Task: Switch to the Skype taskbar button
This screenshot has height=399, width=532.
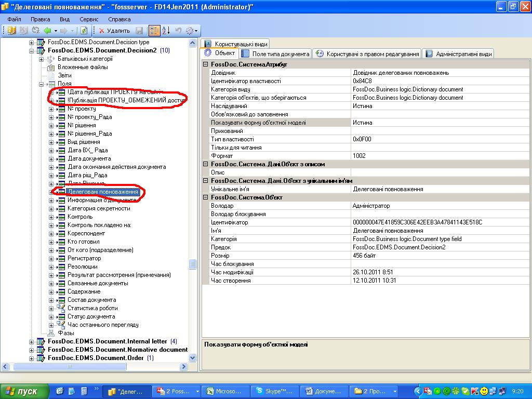Action: point(275,391)
